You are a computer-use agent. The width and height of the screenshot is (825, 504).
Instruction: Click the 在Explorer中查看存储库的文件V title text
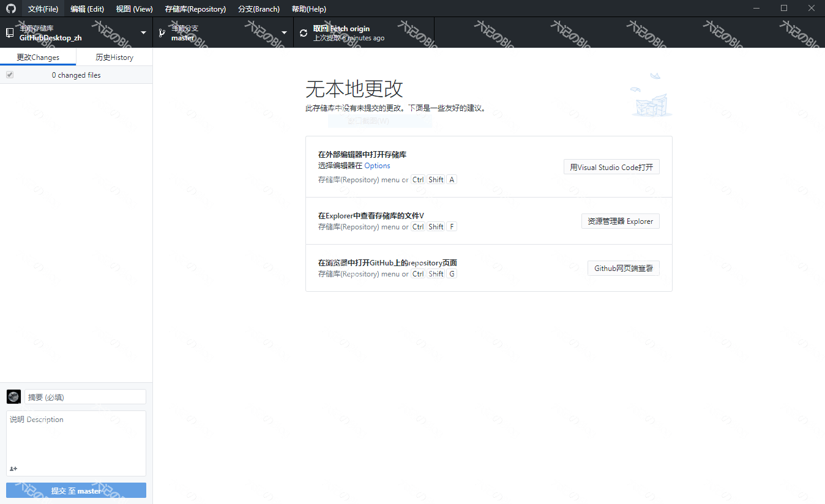[x=371, y=216]
